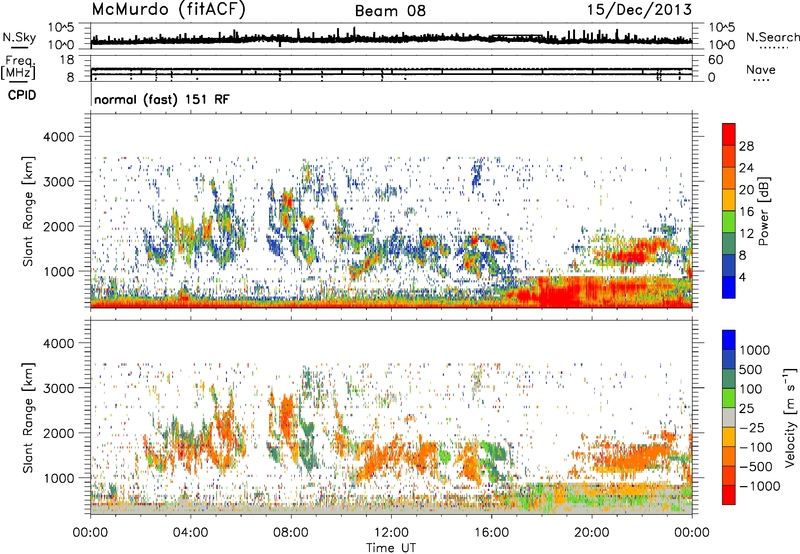The image size is (800, 554).
Task: Select the 'Beam 08' header label
Action: [390, 11]
